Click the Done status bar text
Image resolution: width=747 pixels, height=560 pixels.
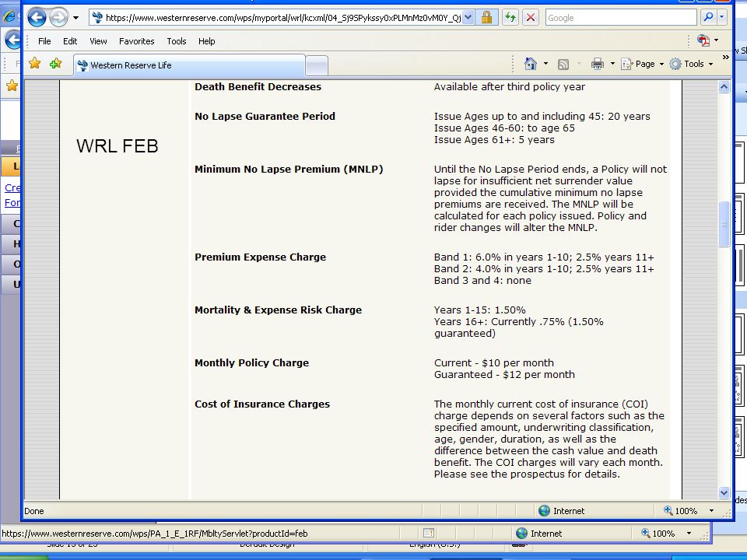pos(33,511)
